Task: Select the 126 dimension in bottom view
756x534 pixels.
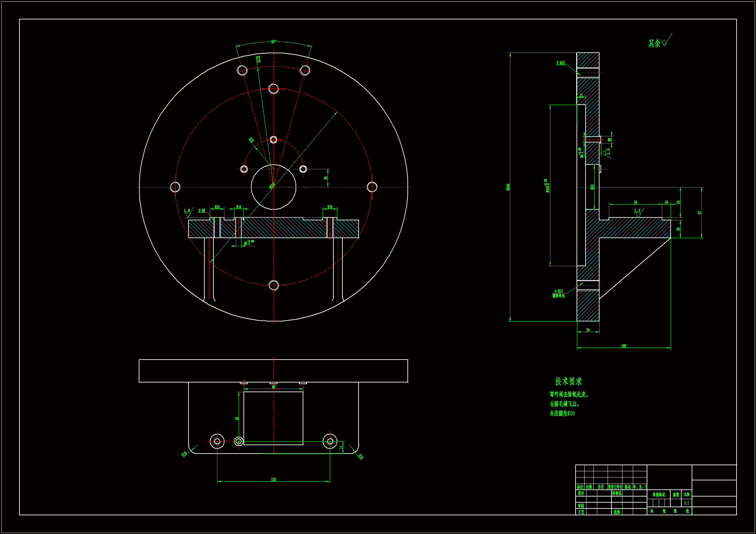Action: pos(273,479)
